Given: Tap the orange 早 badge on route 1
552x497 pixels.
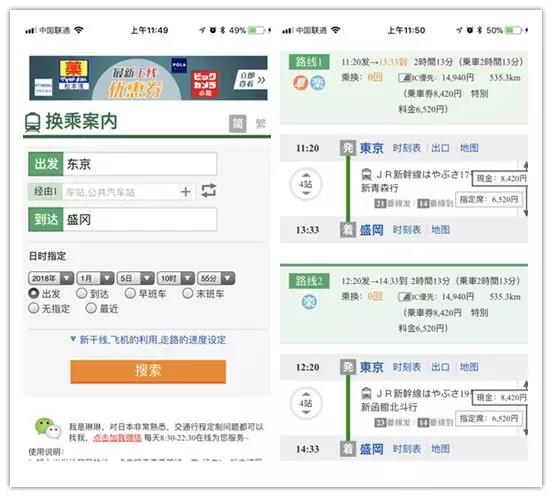Looking at the screenshot, I should coord(300,83).
